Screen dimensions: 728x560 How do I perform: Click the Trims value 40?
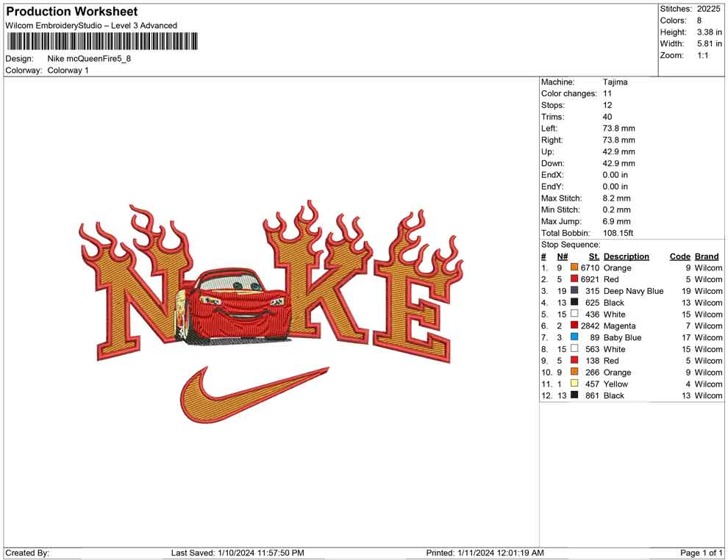point(607,117)
